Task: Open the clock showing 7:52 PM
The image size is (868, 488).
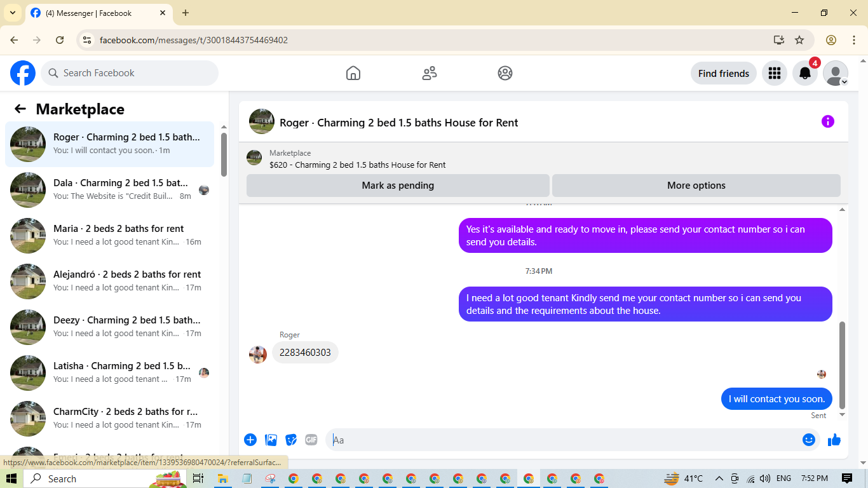Action: pos(815,478)
